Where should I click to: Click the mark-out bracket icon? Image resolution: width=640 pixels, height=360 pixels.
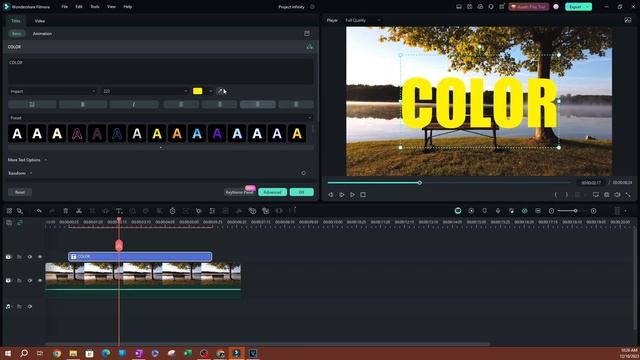pos(566,195)
